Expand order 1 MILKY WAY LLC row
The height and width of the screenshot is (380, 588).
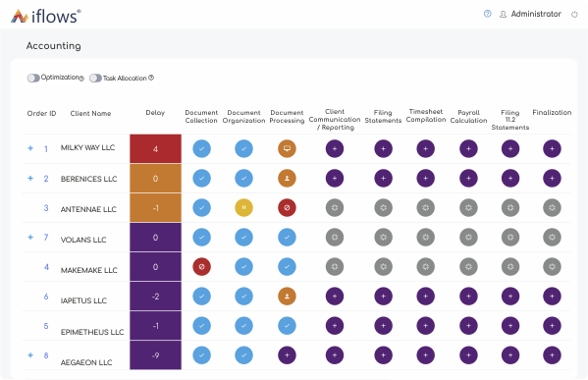pyautogui.click(x=30, y=148)
